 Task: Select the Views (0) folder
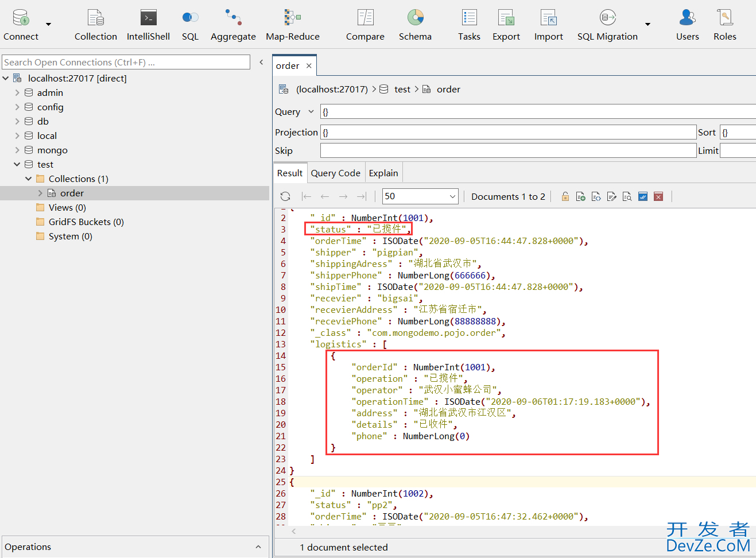[x=67, y=207]
